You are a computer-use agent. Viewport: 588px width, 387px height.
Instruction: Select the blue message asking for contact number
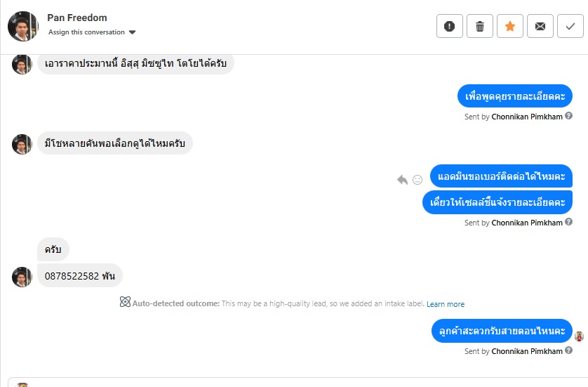click(x=501, y=176)
